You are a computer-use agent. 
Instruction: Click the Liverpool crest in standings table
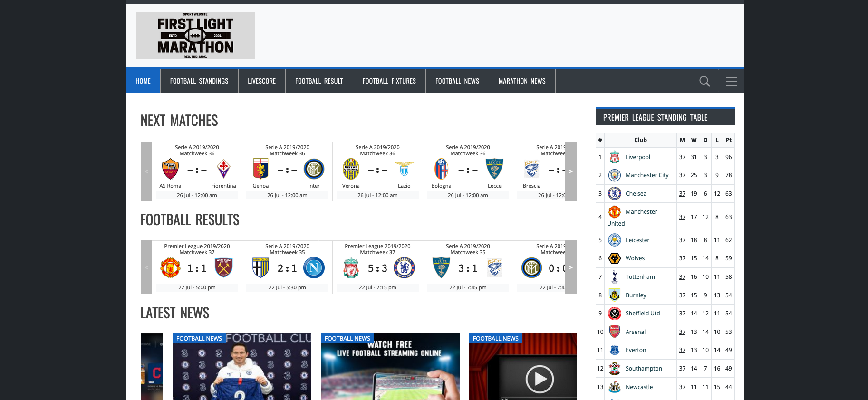615,157
